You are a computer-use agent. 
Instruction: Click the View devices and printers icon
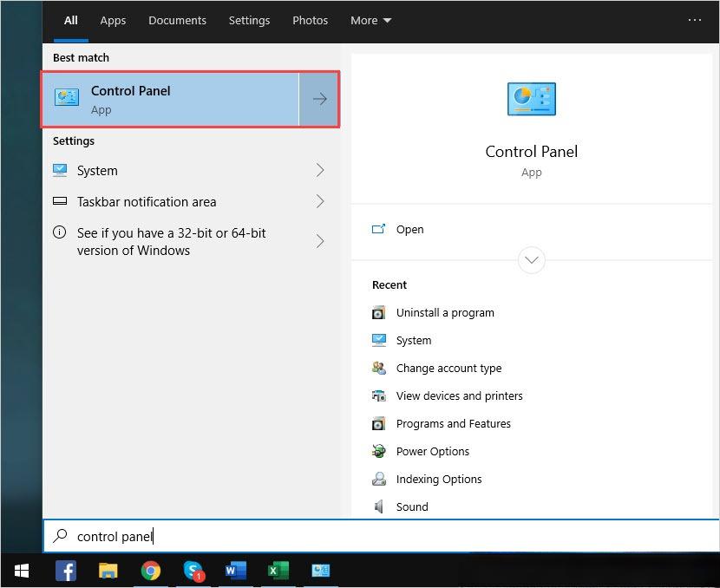pos(379,395)
